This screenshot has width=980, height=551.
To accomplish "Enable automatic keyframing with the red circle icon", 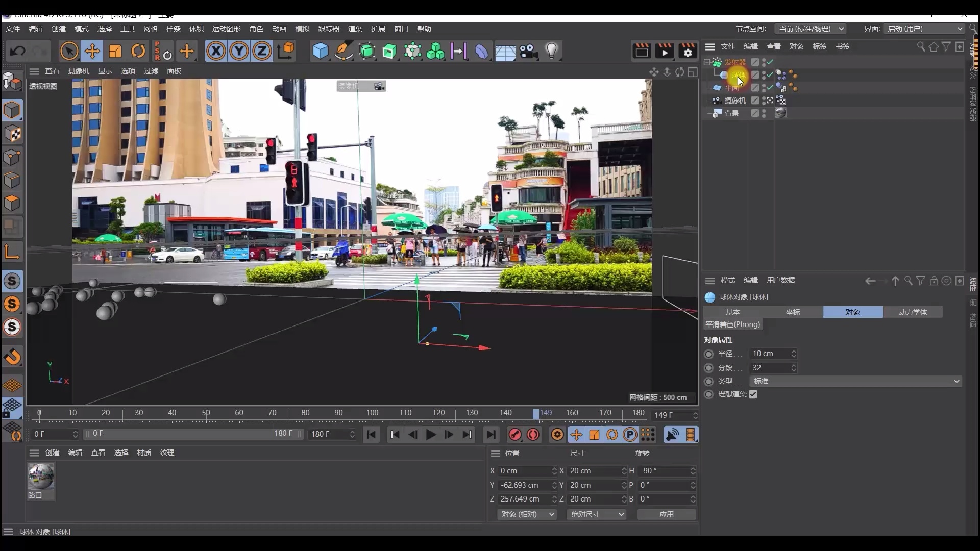I will [532, 435].
